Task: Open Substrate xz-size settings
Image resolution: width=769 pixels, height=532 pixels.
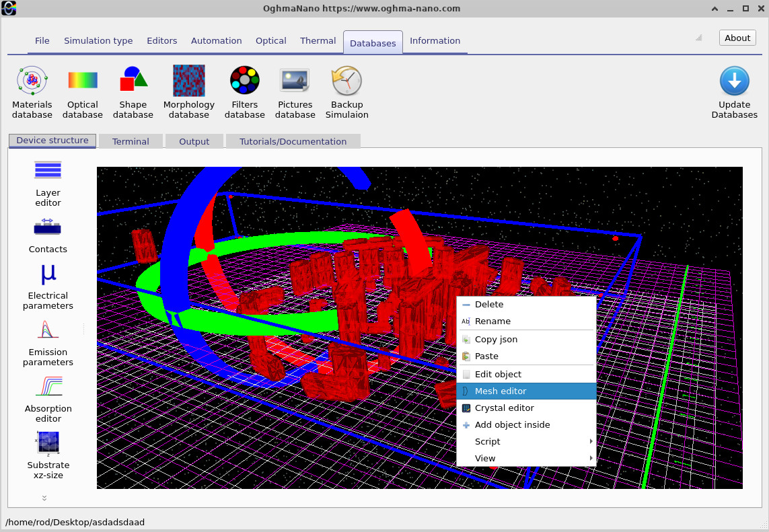Action: click(48, 456)
